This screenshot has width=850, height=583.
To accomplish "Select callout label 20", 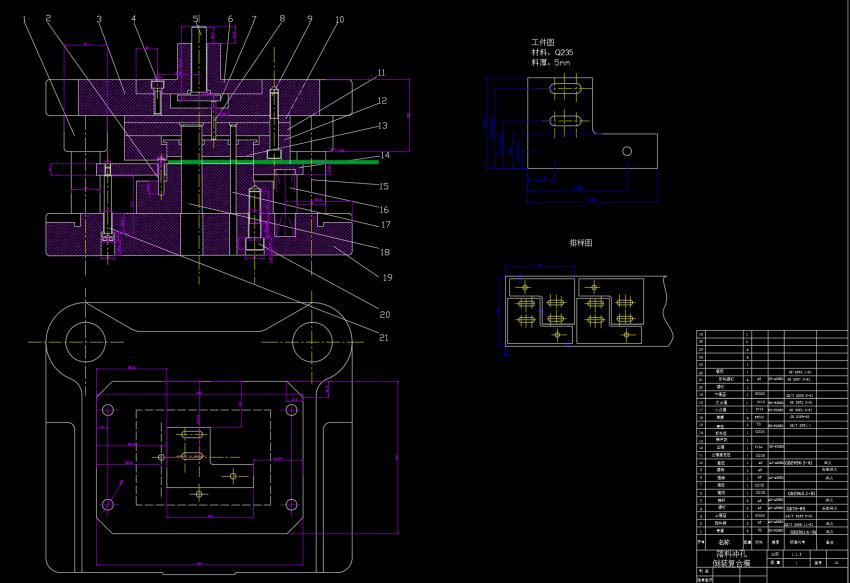I will 385,315.
